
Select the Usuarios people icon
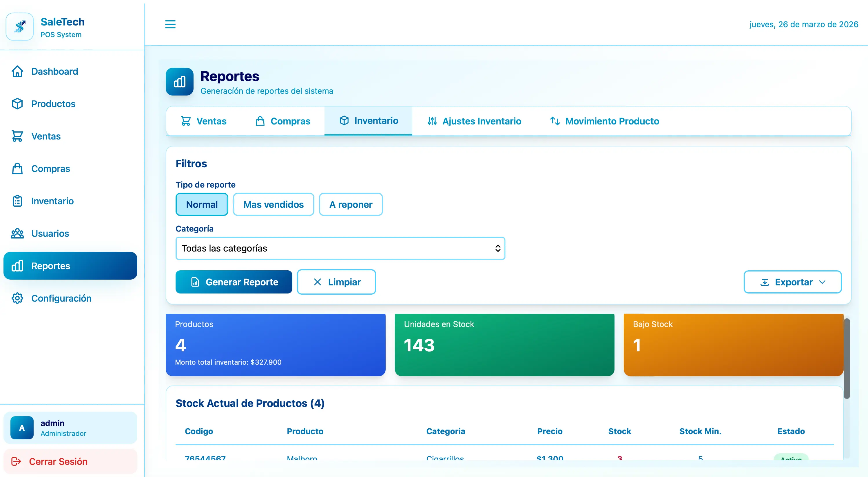[17, 233]
